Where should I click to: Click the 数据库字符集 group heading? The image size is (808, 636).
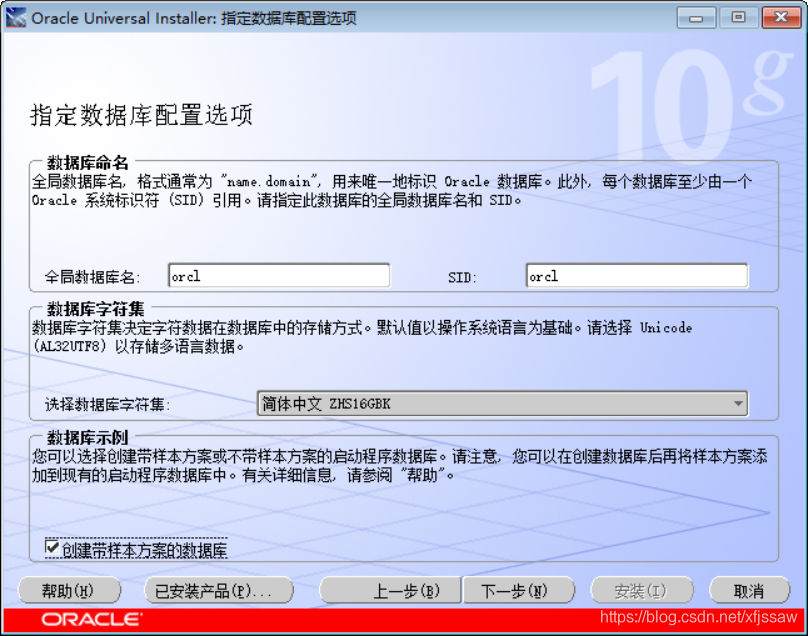point(95,309)
